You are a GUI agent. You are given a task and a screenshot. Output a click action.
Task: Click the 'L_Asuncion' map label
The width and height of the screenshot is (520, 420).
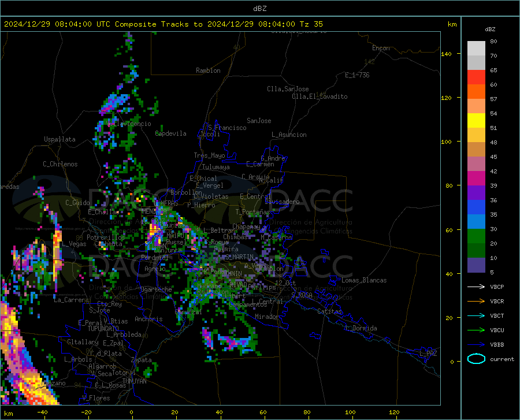pyautogui.click(x=289, y=135)
